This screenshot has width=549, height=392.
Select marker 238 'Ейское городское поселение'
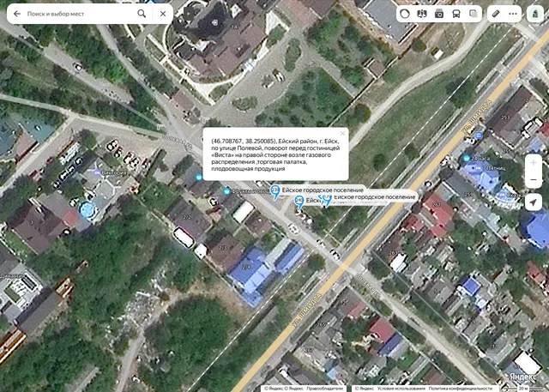(x=275, y=191)
